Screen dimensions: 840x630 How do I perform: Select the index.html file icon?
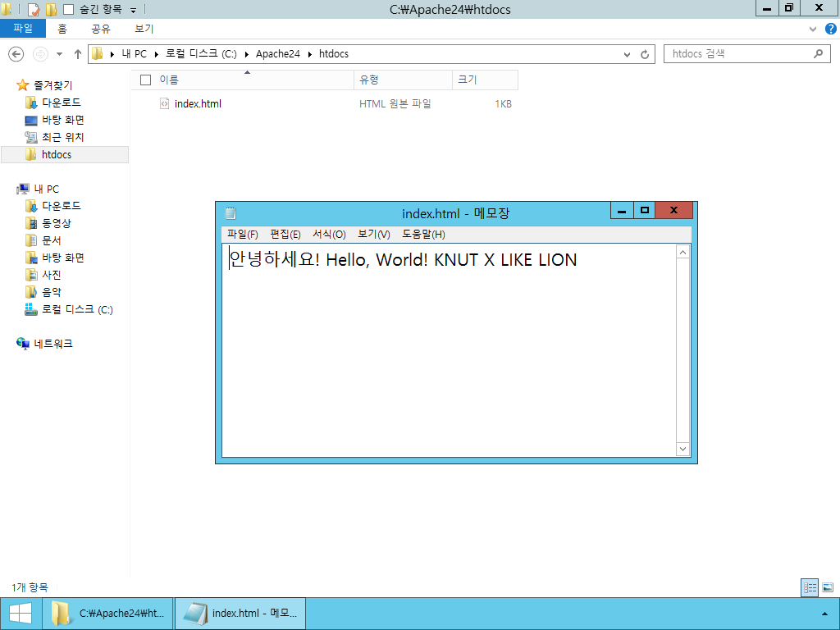pyautogui.click(x=164, y=103)
